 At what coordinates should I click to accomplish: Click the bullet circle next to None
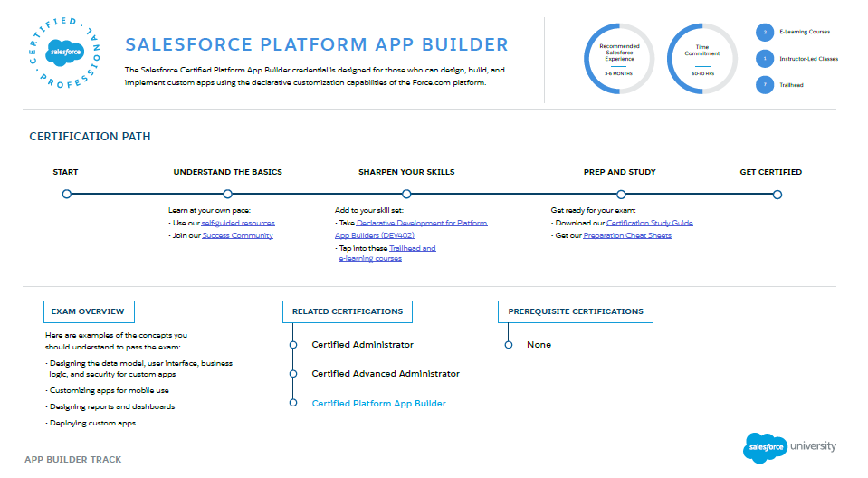tap(508, 345)
